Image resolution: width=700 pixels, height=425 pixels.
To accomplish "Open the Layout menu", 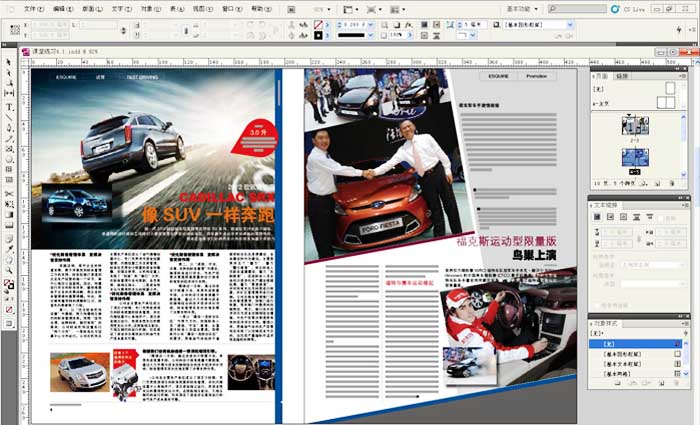I will coord(92,9).
